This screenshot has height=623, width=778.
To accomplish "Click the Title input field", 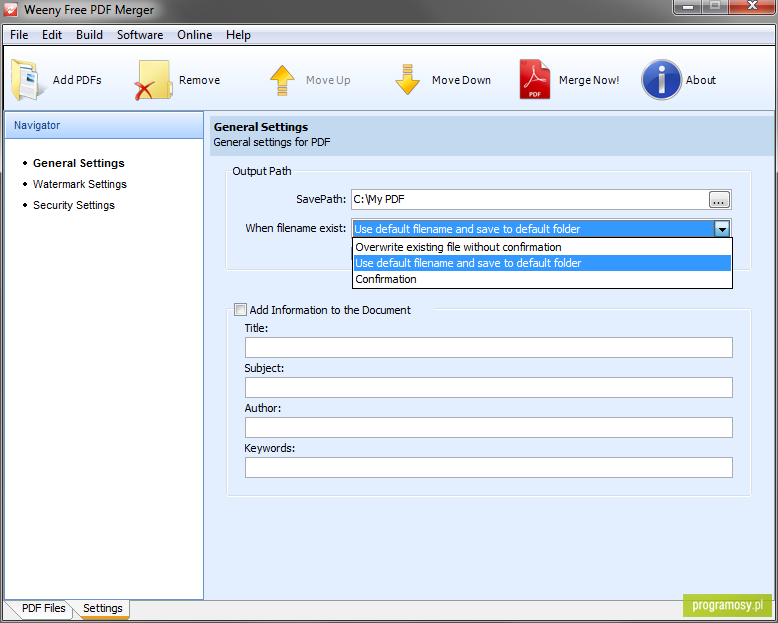I will [488, 347].
